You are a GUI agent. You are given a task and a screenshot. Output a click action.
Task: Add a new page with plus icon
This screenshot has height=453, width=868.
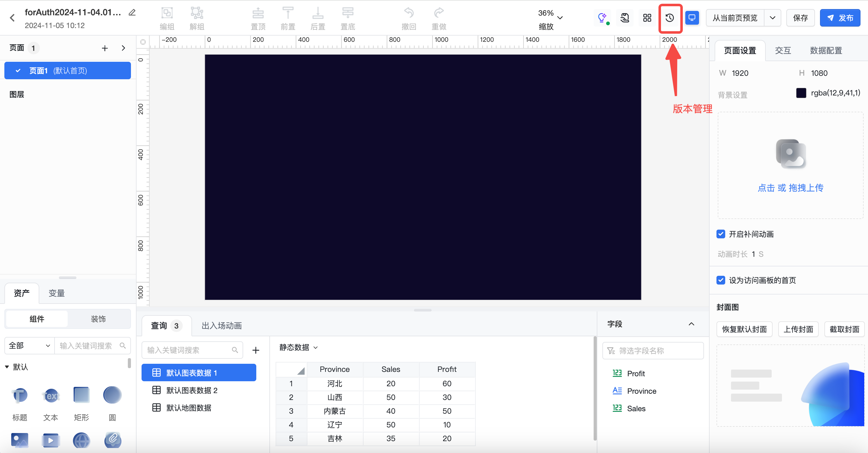click(105, 48)
